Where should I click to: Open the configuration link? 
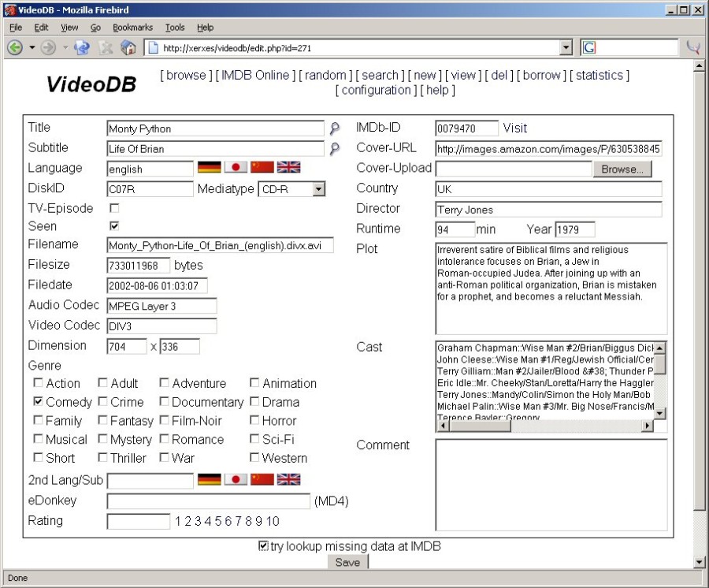pyautogui.click(x=377, y=90)
